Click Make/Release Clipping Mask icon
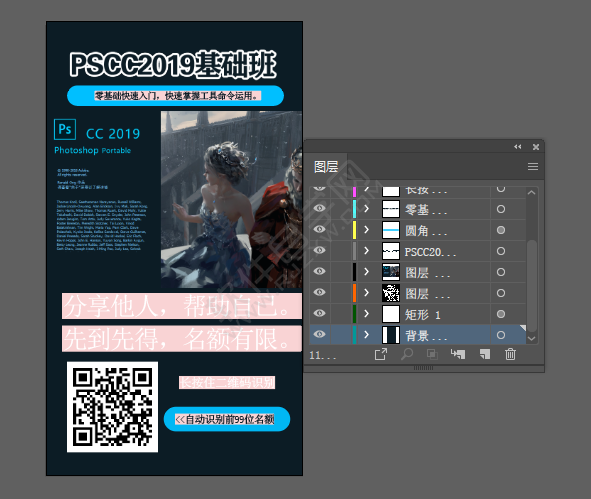 pos(432,354)
